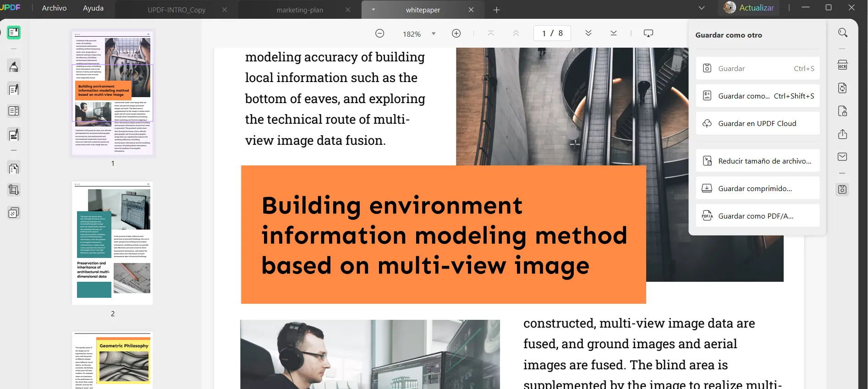The image size is (868, 389).
Task: Choose Guardar como PDF/A... option
Action: click(x=758, y=216)
